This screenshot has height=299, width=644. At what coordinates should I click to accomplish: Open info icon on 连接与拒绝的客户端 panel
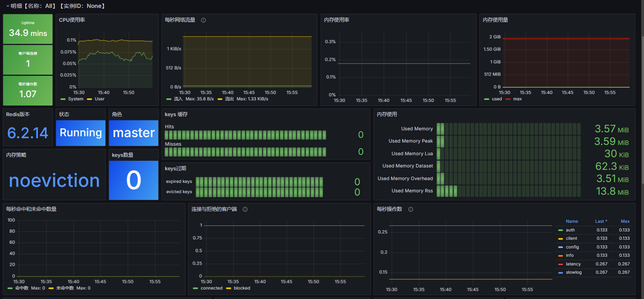245,209
